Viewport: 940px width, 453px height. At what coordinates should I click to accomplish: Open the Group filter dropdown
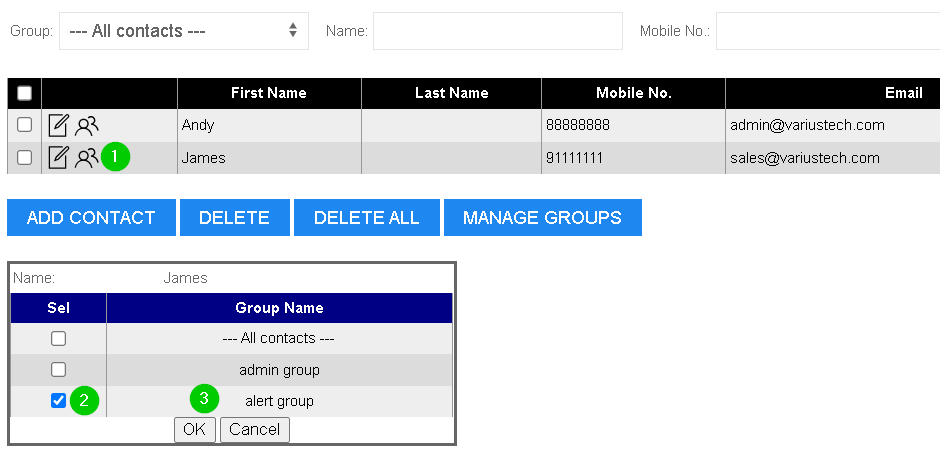pyautogui.click(x=184, y=31)
